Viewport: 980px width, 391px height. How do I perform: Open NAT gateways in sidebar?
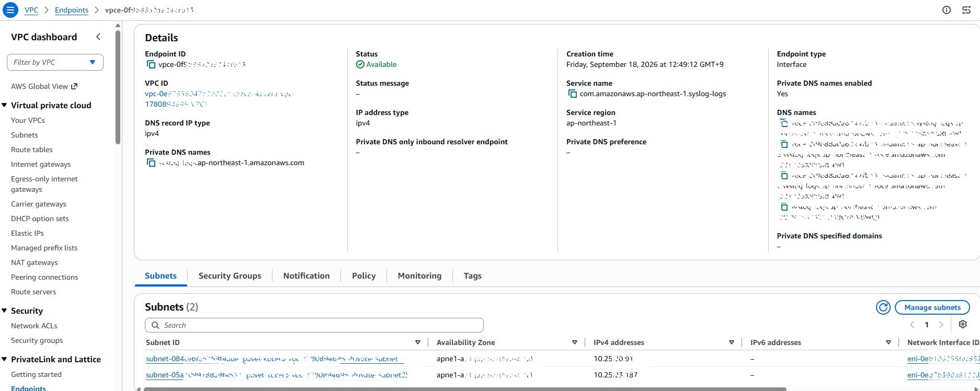click(35, 262)
